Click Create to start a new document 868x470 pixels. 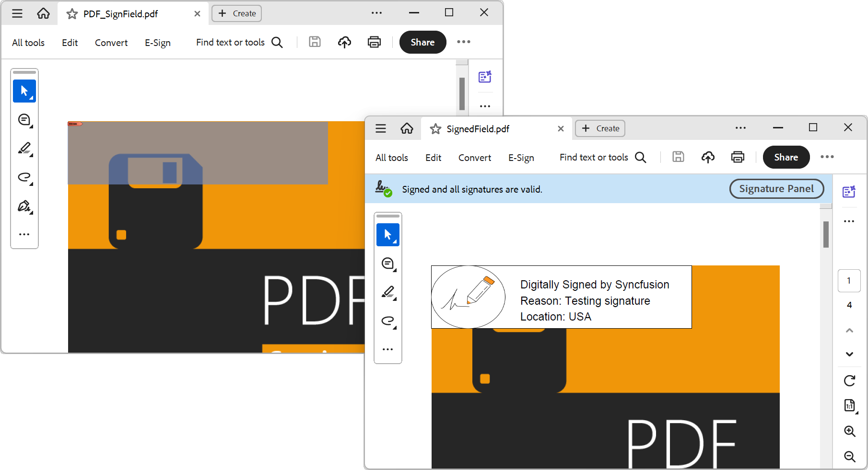[x=600, y=128]
